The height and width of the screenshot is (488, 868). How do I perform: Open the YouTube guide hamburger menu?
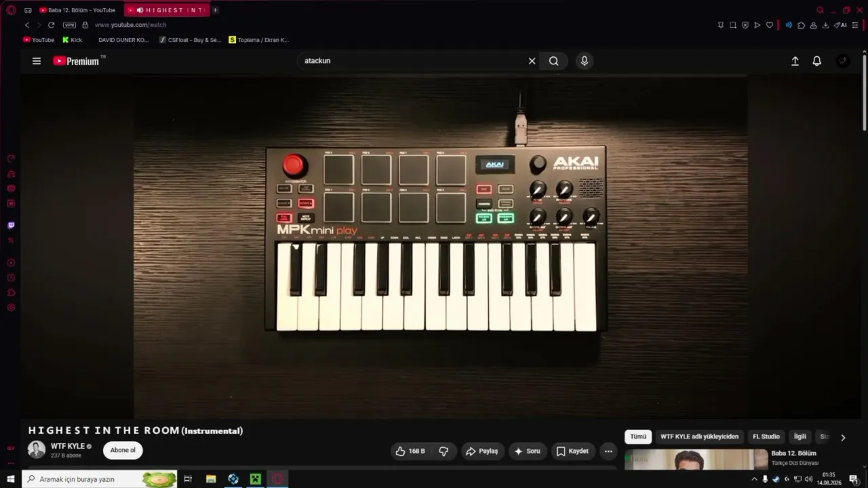point(37,61)
